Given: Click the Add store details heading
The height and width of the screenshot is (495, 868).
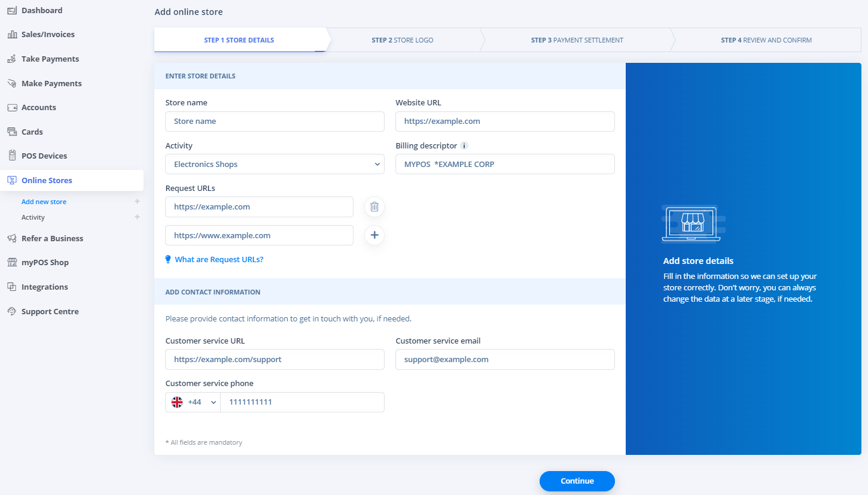Looking at the screenshot, I should coord(698,261).
